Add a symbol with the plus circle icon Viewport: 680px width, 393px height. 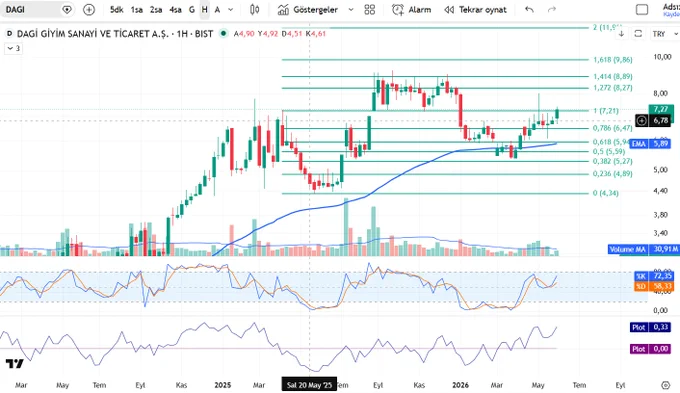pyautogui.click(x=89, y=10)
